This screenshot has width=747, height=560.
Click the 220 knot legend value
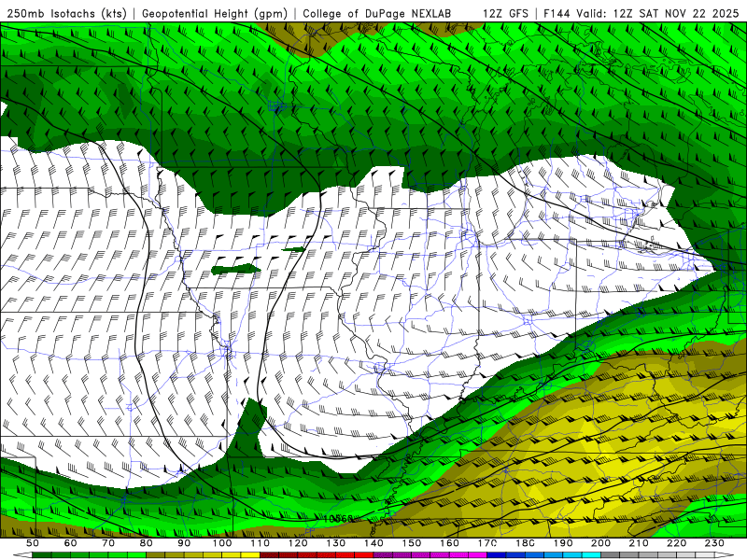click(x=676, y=543)
